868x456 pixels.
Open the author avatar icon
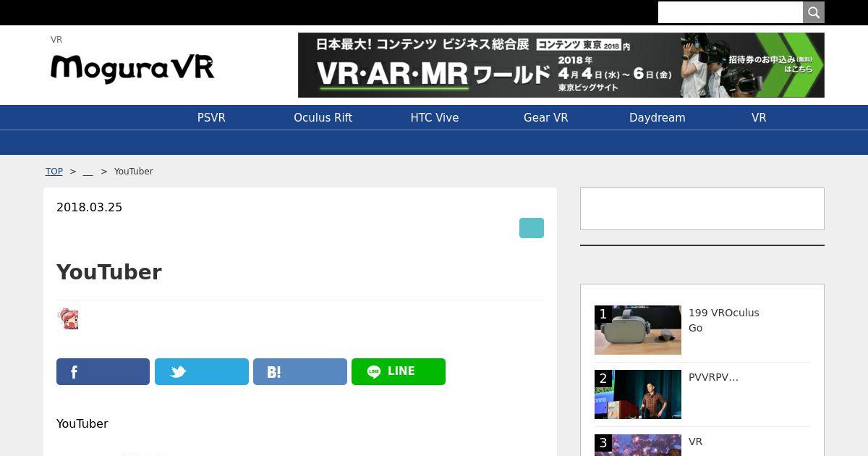pyautogui.click(x=68, y=318)
